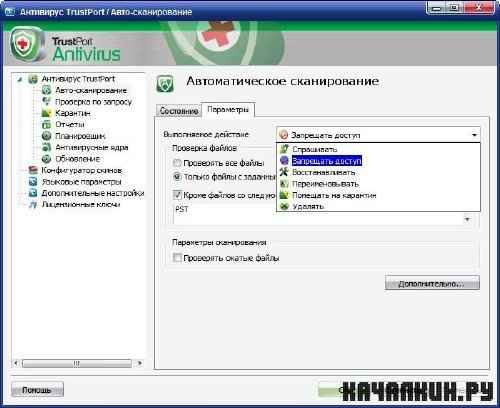Uncheck Кроме файлов со следующими checkbox
Viewport: 500px width, 408px height.
pyautogui.click(x=177, y=195)
